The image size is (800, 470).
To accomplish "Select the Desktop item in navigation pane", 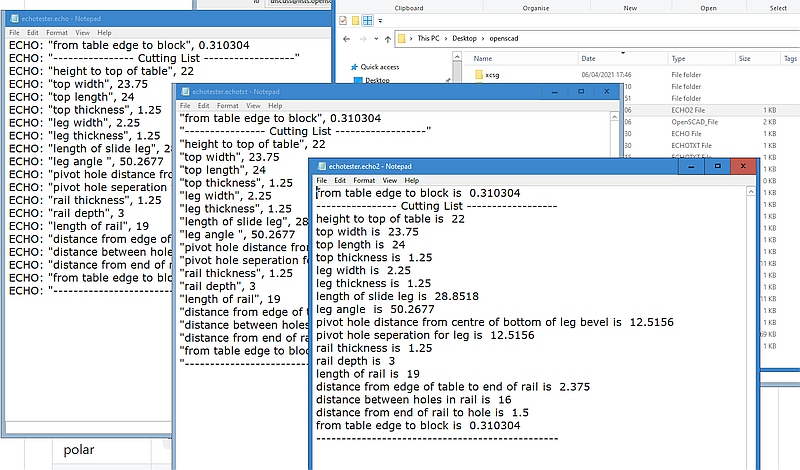I will point(377,80).
